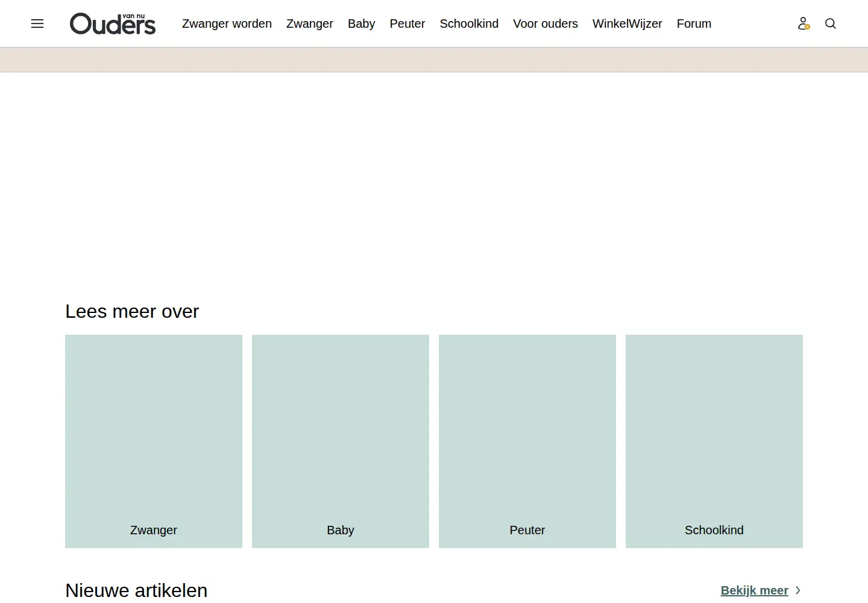
Task: Select Schoolkind in the top navigation
Action: (469, 24)
